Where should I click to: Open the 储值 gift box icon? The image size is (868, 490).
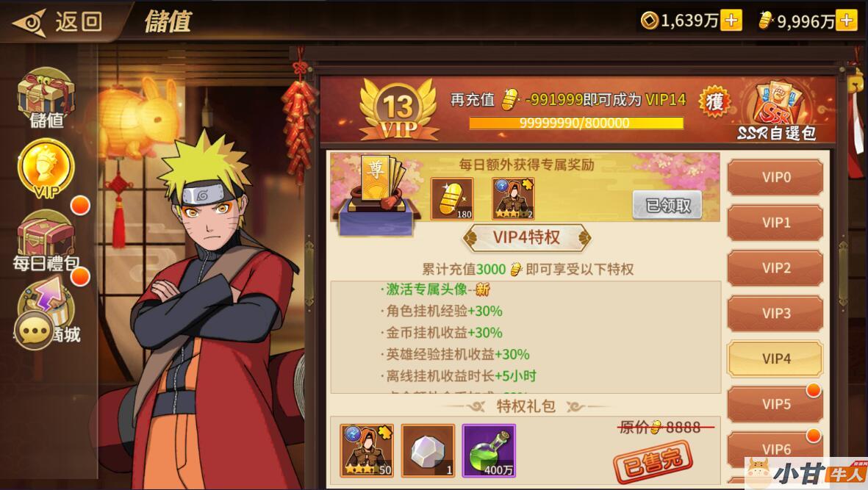pos(46,97)
